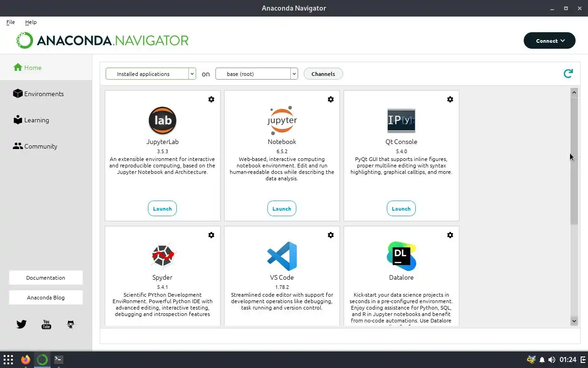This screenshot has width=588, height=368.
Task: Refresh the application list
Action: [568, 74]
